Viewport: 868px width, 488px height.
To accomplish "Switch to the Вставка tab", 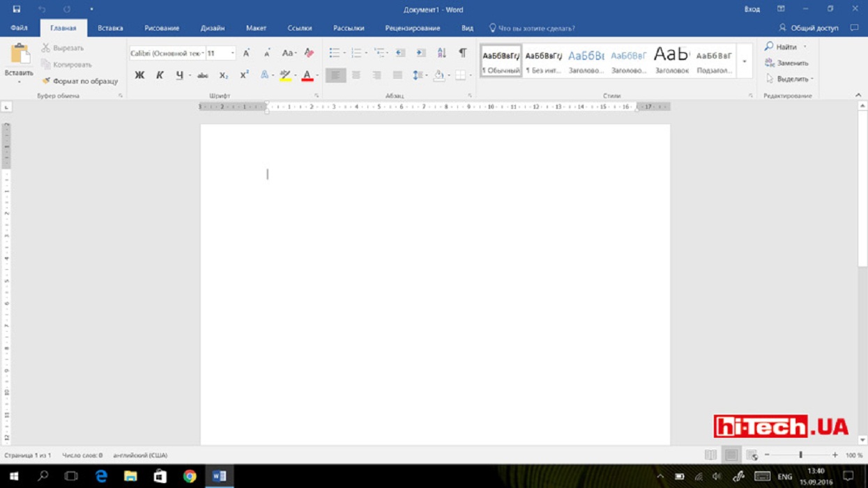I will [110, 28].
